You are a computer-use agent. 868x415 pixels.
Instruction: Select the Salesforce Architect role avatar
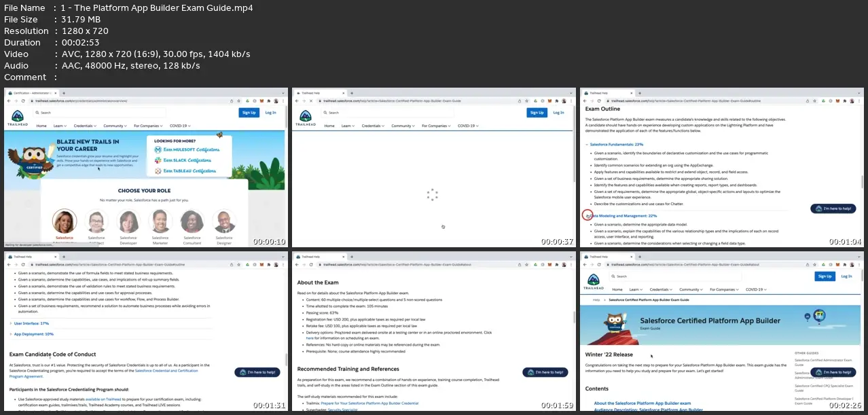click(96, 221)
